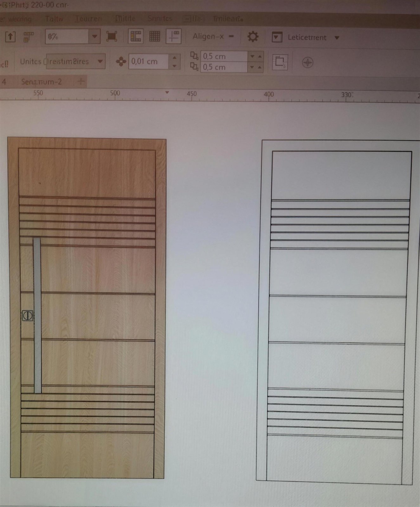Click the full screen preview frame icon
Viewport: 420px width, 507px height.
(x=111, y=36)
